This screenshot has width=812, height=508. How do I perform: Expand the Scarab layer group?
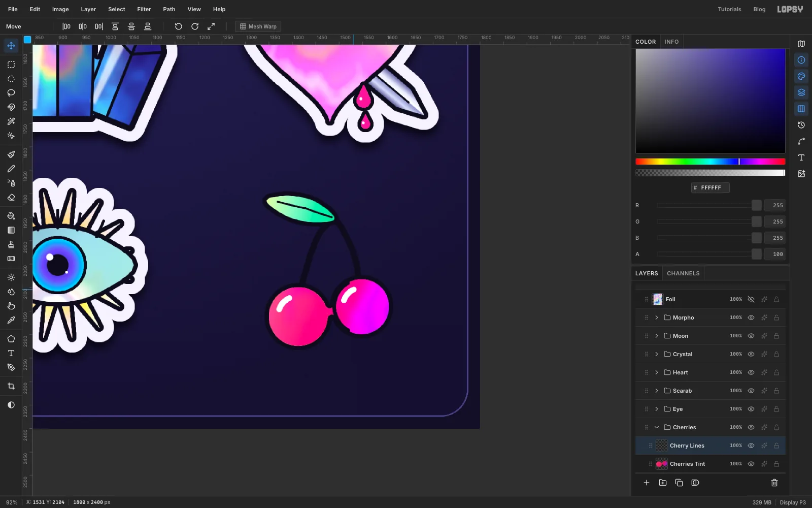[657, 391]
